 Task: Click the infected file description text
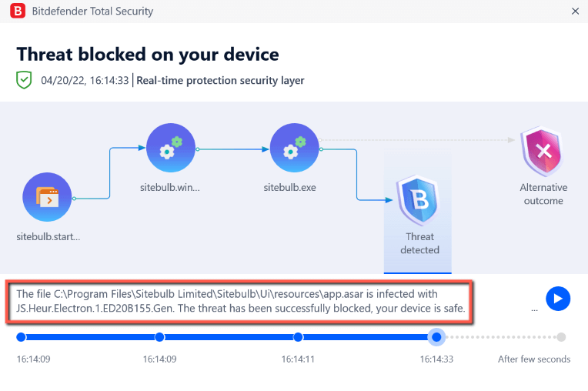pos(240,301)
